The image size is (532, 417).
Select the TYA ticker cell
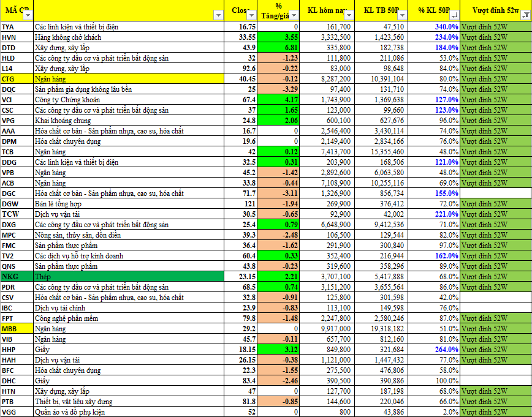click(17, 27)
